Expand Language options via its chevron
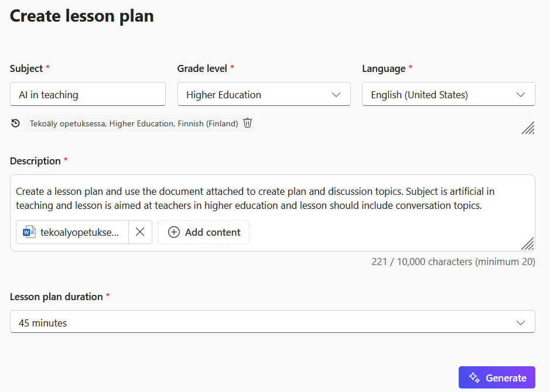Screen dimensions: 550x392 [521, 94]
